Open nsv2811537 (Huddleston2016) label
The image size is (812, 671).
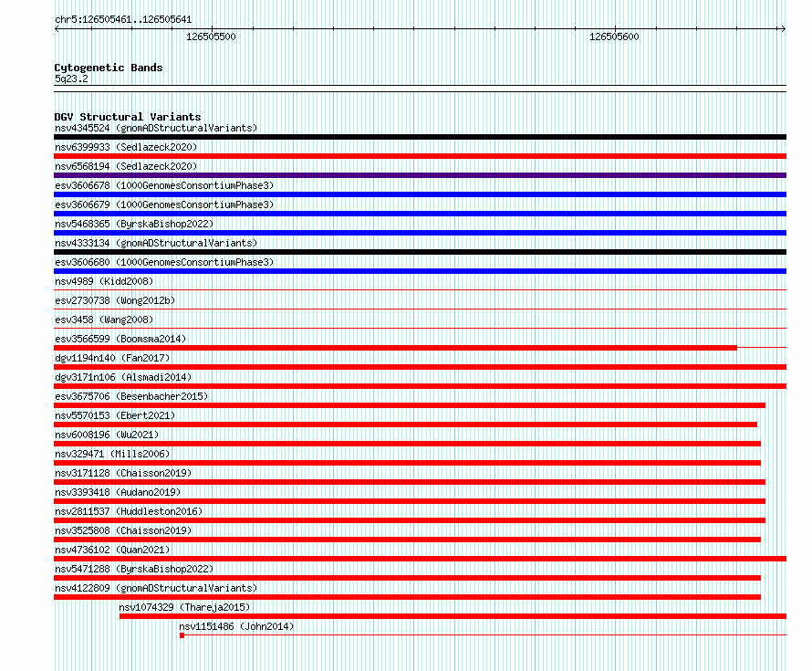click(x=129, y=511)
